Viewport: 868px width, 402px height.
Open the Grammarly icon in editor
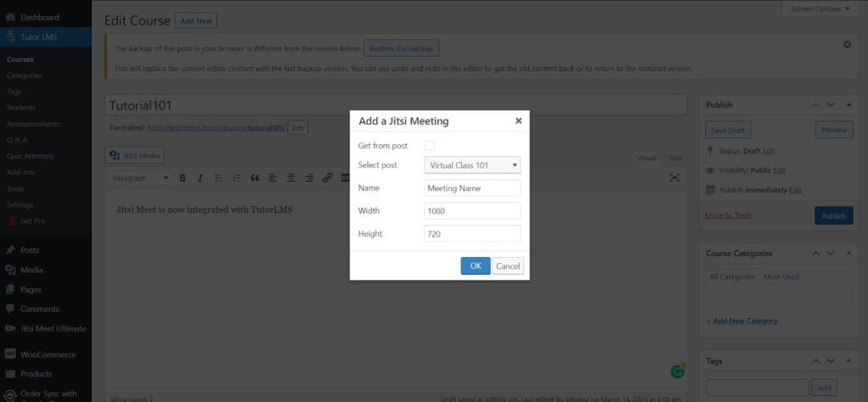[x=677, y=371]
